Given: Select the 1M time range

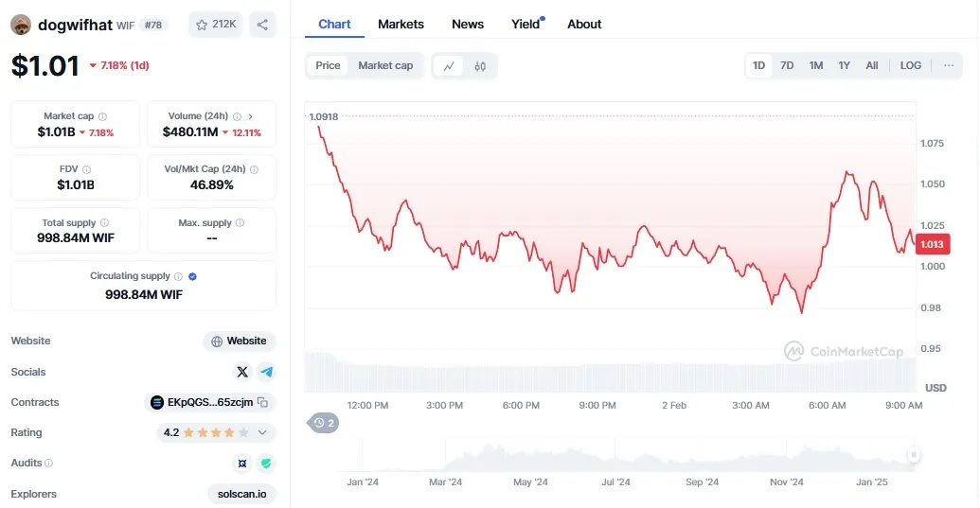Looking at the screenshot, I should click(815, 65).
